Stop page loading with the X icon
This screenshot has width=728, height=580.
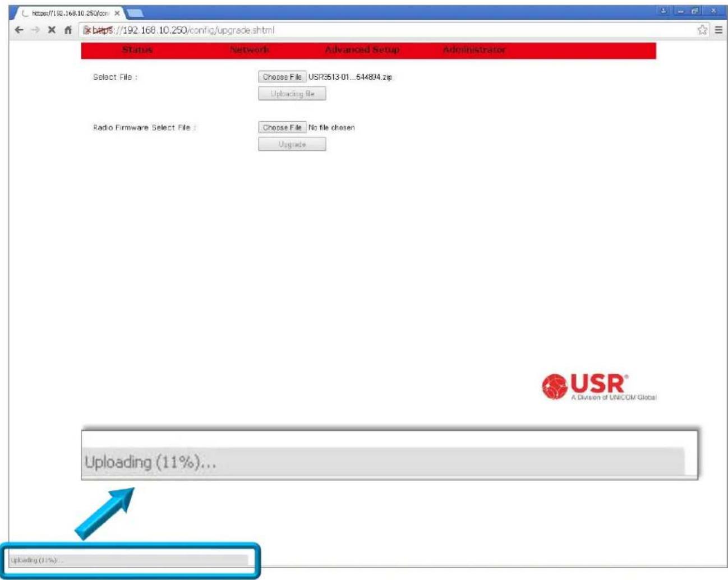coord(52,30)
